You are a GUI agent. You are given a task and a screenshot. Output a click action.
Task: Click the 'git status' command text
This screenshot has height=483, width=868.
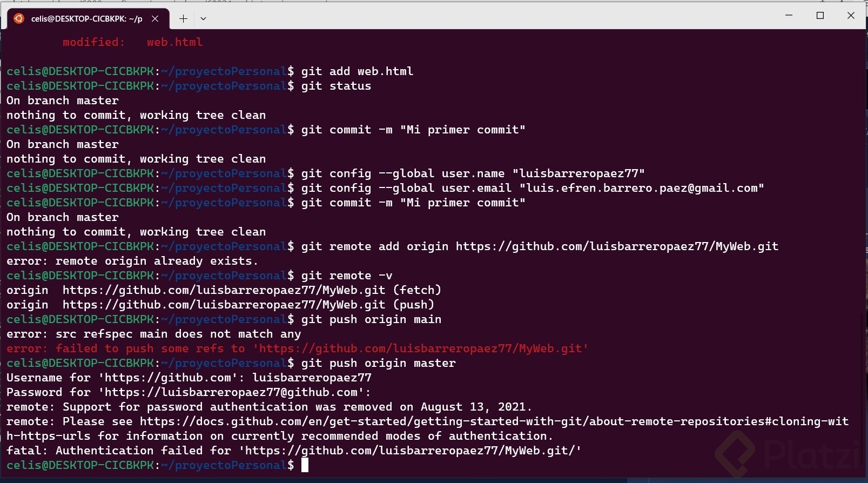(x=336, y=86)
